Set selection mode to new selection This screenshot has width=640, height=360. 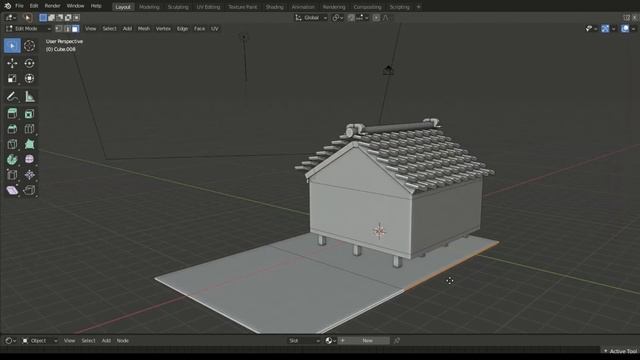click(x=43, y=18)
